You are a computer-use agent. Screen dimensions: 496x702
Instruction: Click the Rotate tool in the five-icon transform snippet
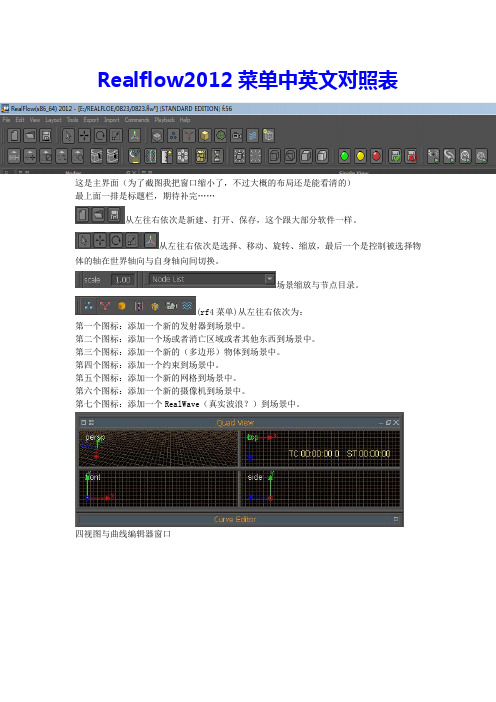click(x=115, y=241)
